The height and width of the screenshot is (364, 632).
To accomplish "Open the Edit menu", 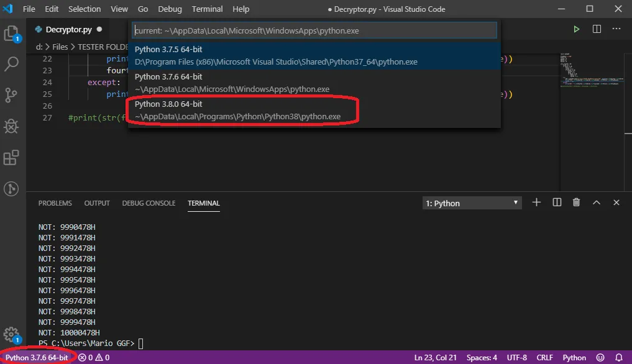I will click(51, 9).
